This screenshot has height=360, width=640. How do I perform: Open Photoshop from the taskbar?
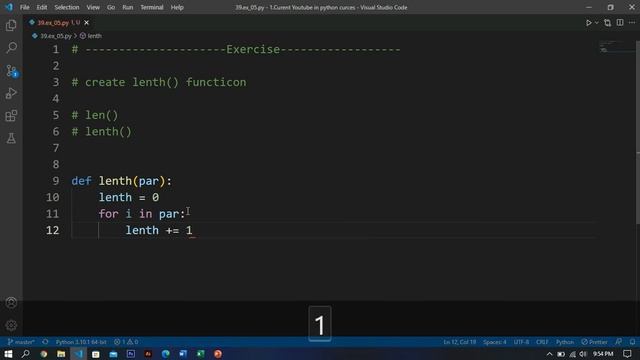click(x=131, y=354)
